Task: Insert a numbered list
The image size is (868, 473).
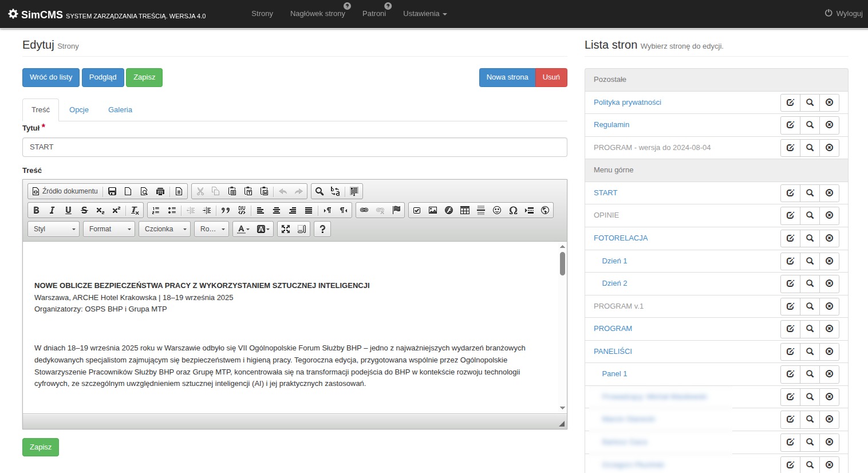Action: click(x=156, y=210)
